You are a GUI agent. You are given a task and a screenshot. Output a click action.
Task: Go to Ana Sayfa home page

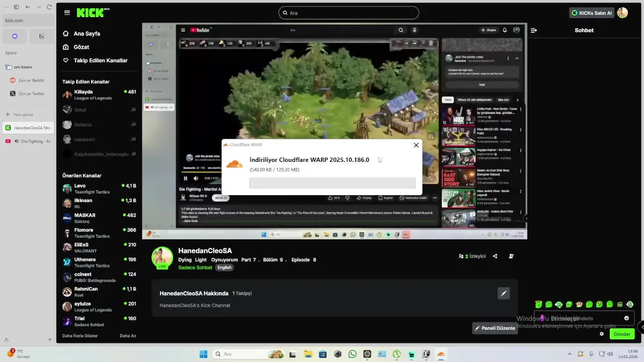82,34
